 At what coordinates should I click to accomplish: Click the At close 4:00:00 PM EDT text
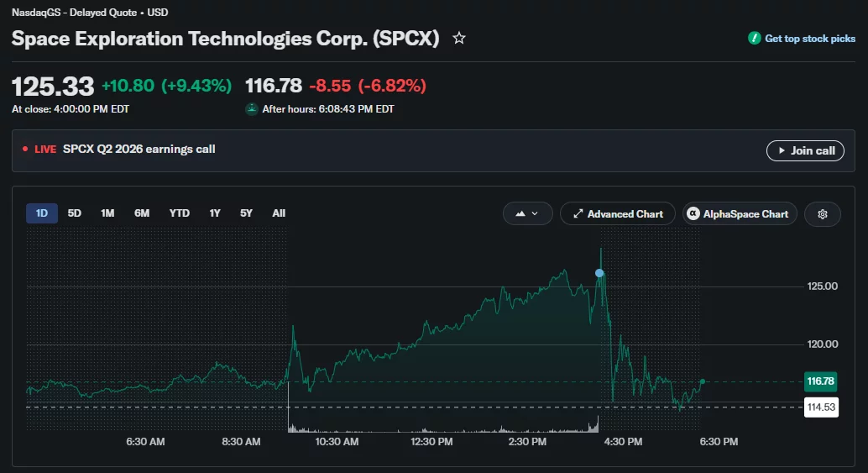click(71, 109)
